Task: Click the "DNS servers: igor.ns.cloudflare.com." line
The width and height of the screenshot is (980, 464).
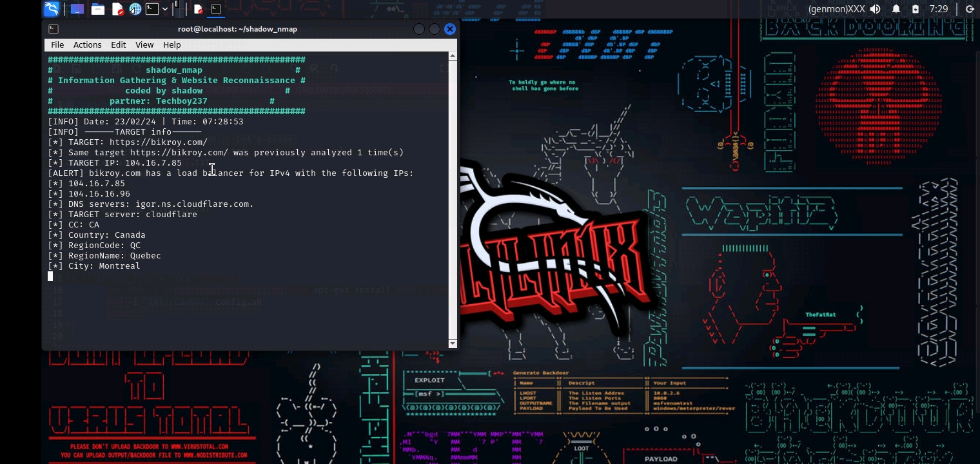Action: pyautogui.click(x=151, y=204)
